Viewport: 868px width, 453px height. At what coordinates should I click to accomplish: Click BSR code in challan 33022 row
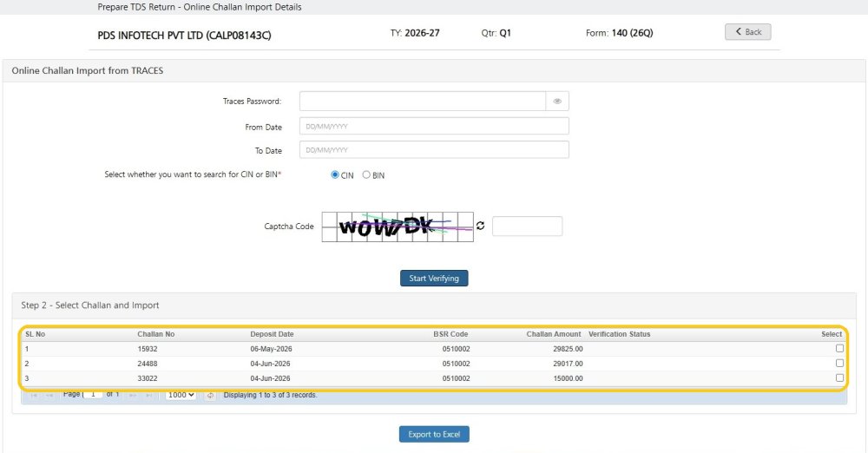(457, 378)
